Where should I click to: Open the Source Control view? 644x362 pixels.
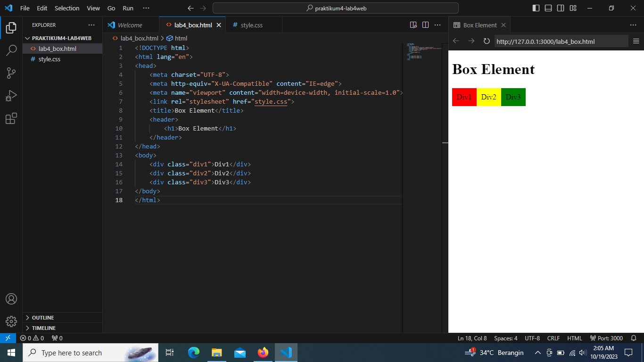[11, 73]
